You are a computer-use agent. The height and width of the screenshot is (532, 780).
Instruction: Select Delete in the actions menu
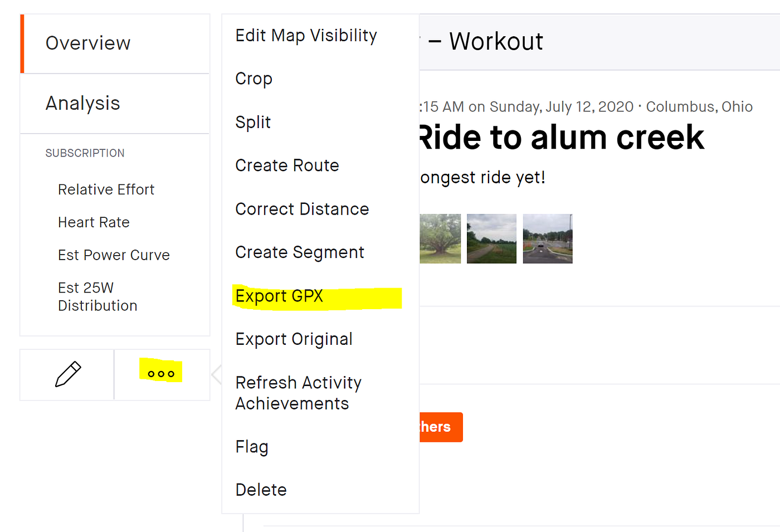(x=261, y=490)
